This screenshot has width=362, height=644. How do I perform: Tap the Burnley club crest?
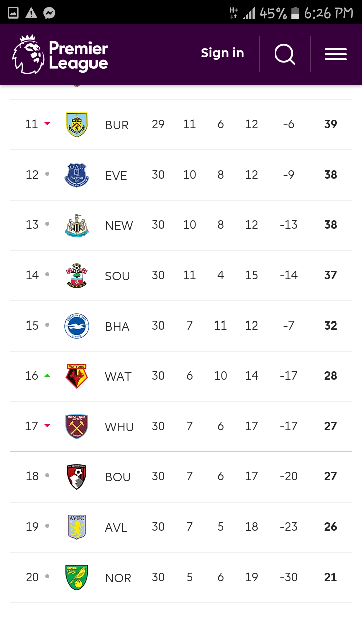77,125
